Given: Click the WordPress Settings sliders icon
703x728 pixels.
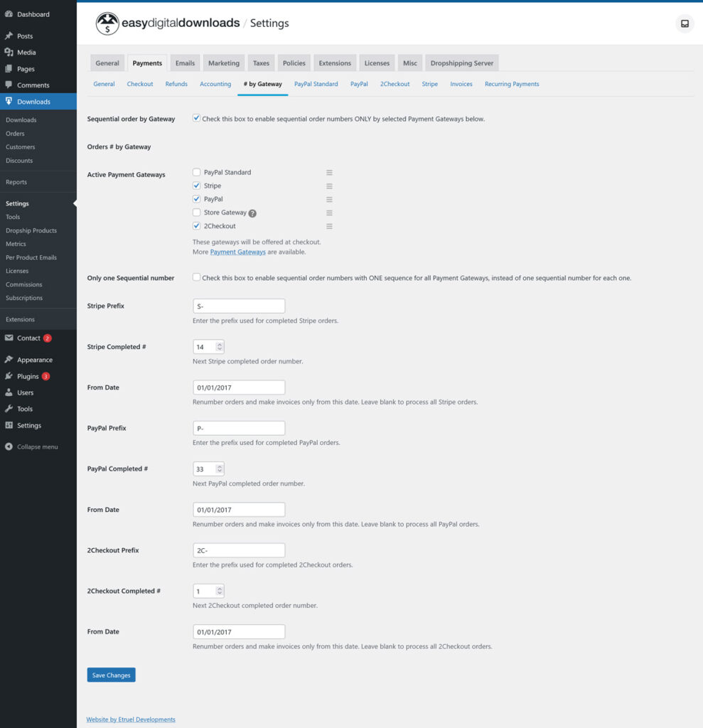Looking at the screenshot, I should tap(9, 425).
